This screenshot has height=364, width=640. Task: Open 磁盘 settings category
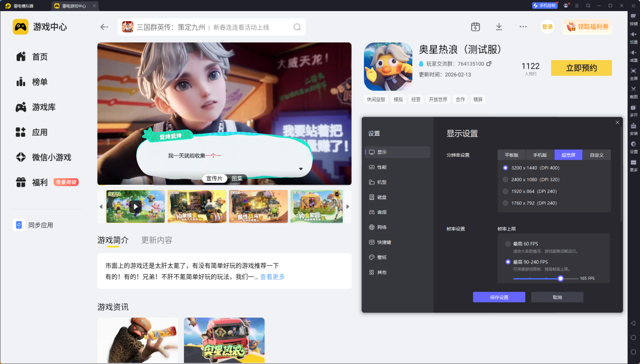(x=397, y=197)
